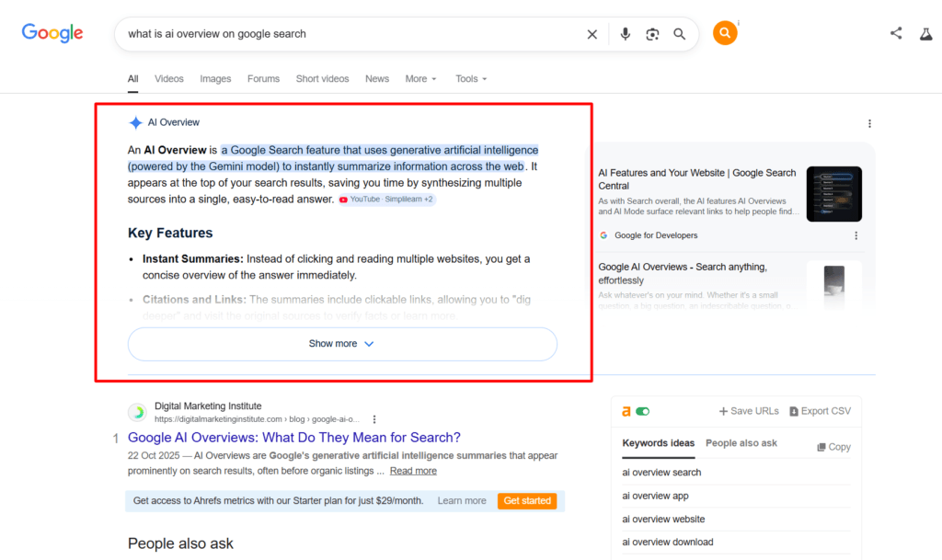Expand the More dropdown menu

click(x=421, y=79)
